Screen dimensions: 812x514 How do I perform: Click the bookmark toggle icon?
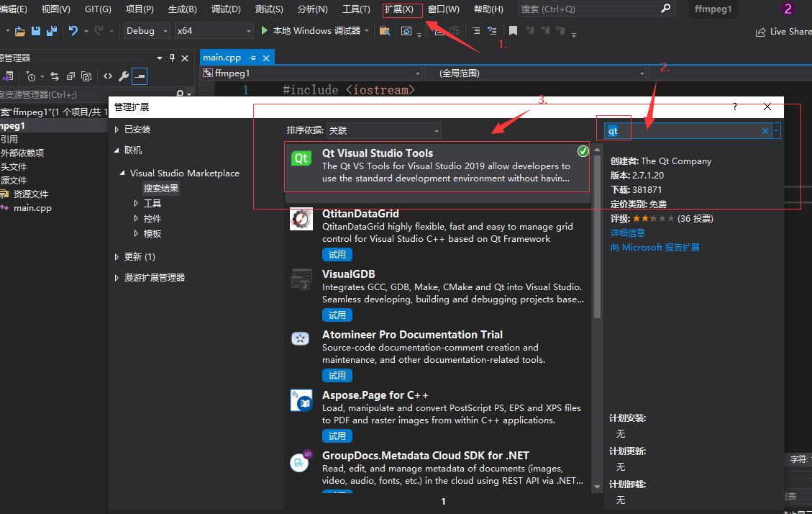tap(513, 31)
